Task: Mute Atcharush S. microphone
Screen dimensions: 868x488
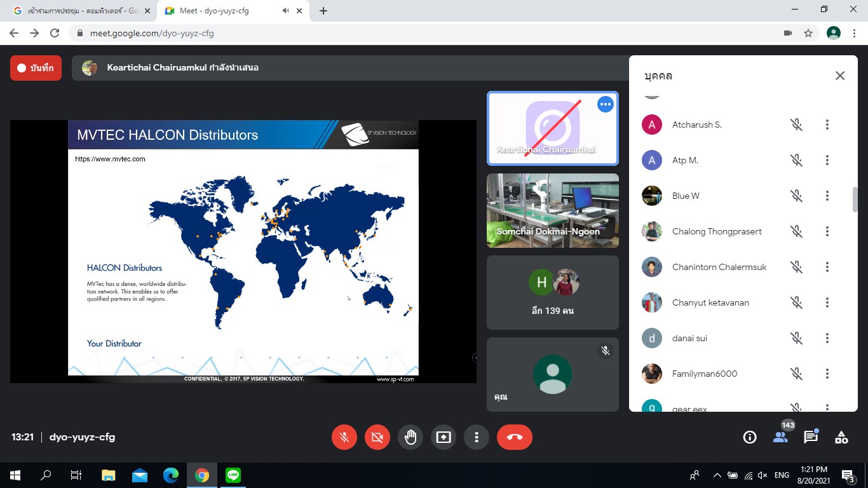Action: pyautogui.click(x=796, y=125)
